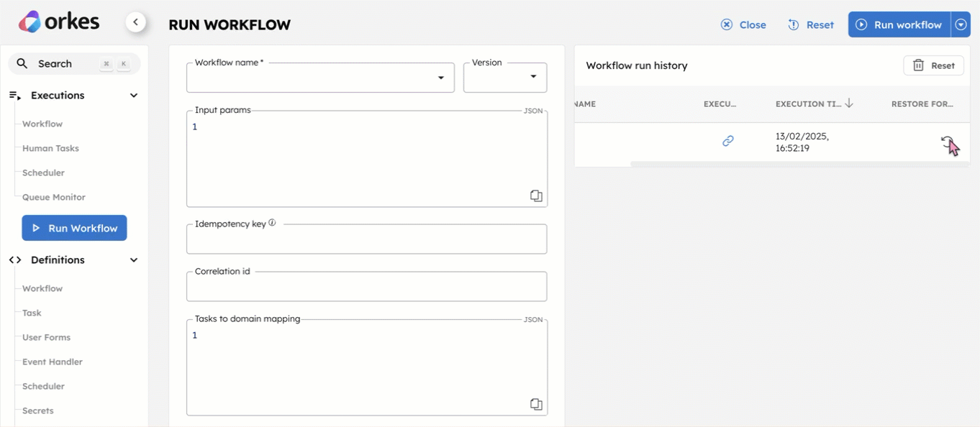The height and width of the screenshot is (427, 980).
Task: Collapse the sidebar with chevron button
Action: click(135, 22)
